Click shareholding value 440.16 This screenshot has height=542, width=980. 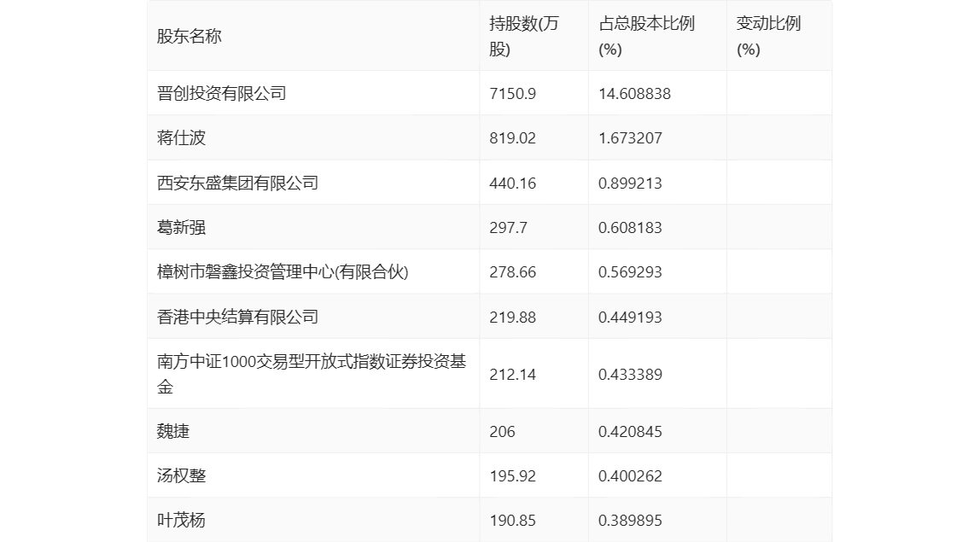pyautogui.click(x=512, y=184)
